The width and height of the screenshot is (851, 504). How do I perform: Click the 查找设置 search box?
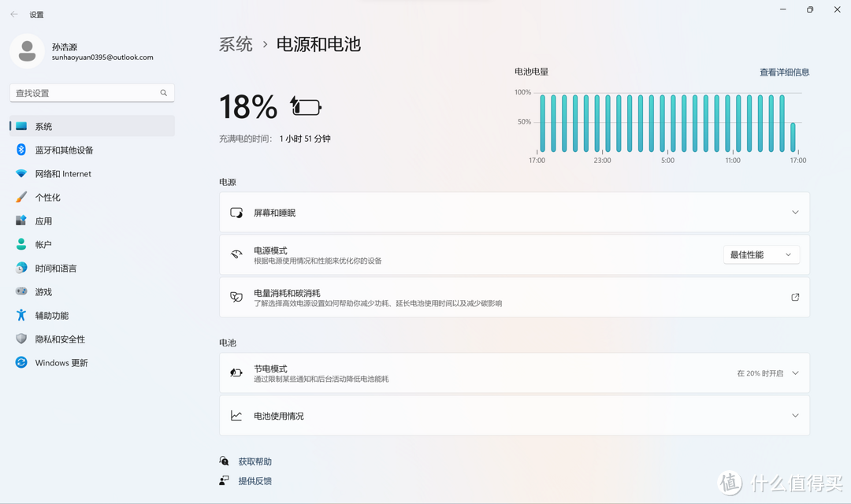click(x=91, y=92)
